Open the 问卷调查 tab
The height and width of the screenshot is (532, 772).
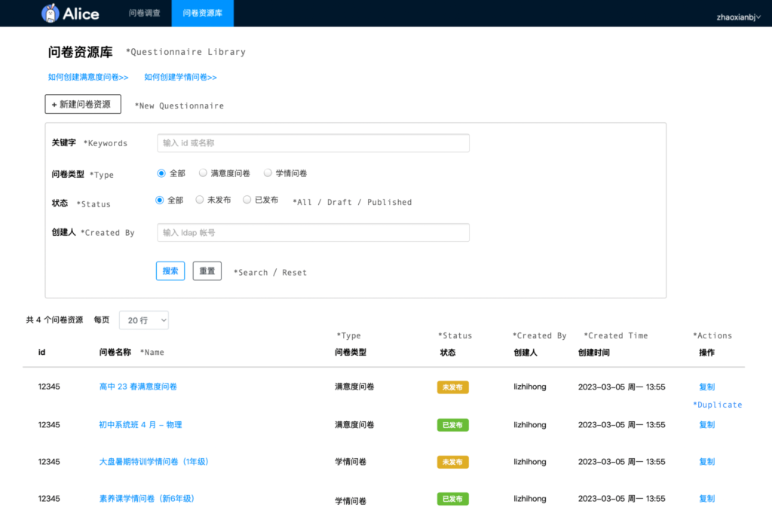click(144, 14)
